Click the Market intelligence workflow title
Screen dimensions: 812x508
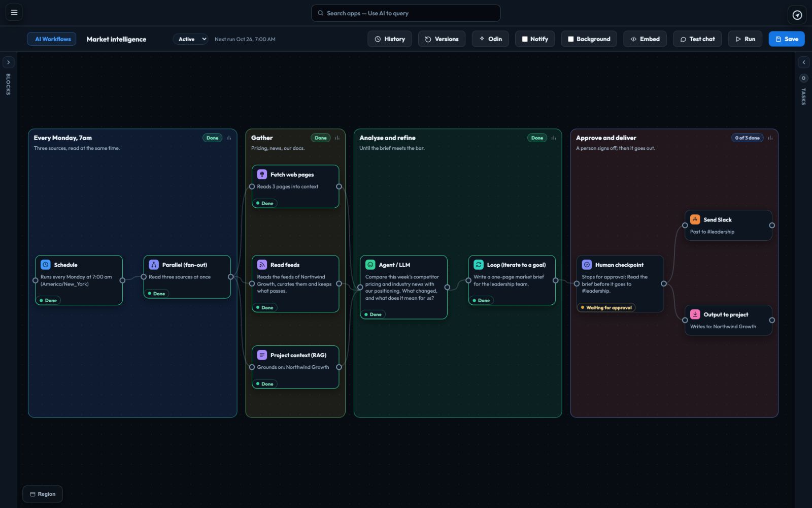click(116, 39)
